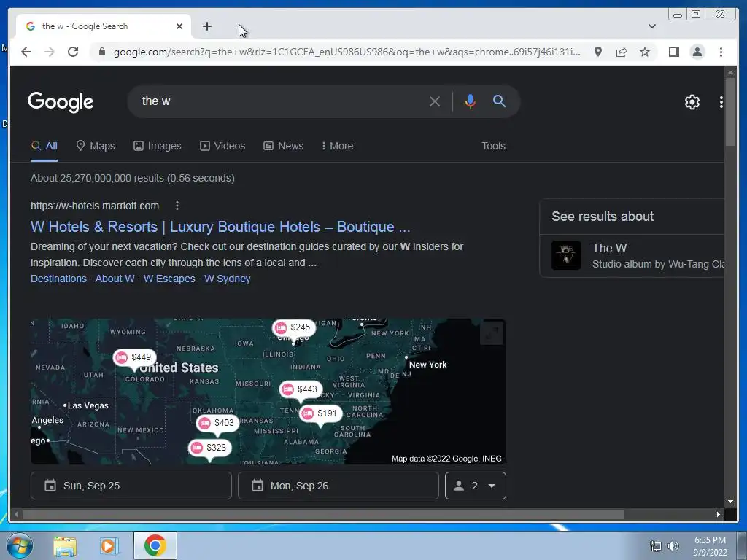This screenshot has width=747, height=560.
Task: Open the tab search chevron in title bar
Action: [x=652, y=26]
